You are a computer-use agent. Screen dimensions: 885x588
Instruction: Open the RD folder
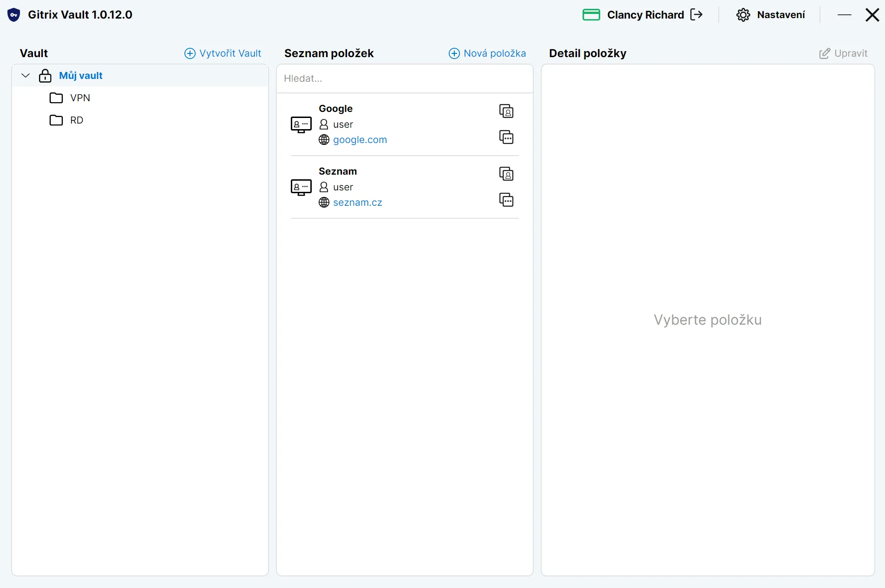tap(77, 120)
